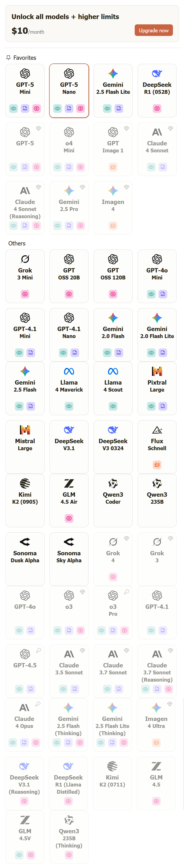
Task: Click the PDF icon on Pixtral Large
Action: click(163, 406)
